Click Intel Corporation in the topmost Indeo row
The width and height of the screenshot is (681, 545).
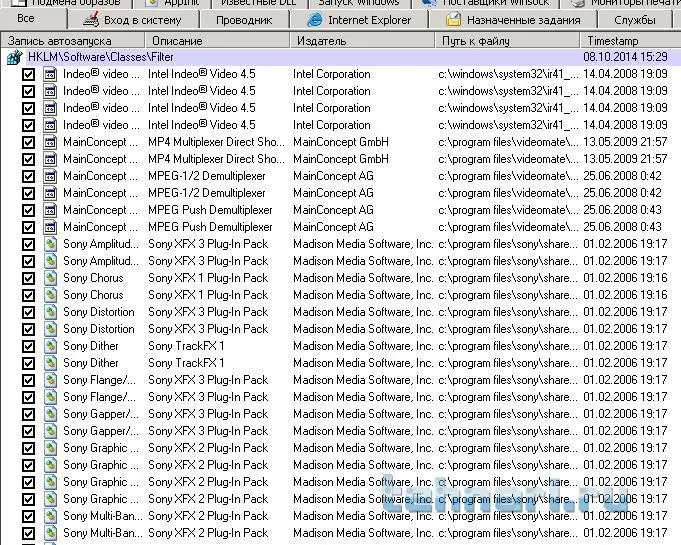tap(331, 74)
